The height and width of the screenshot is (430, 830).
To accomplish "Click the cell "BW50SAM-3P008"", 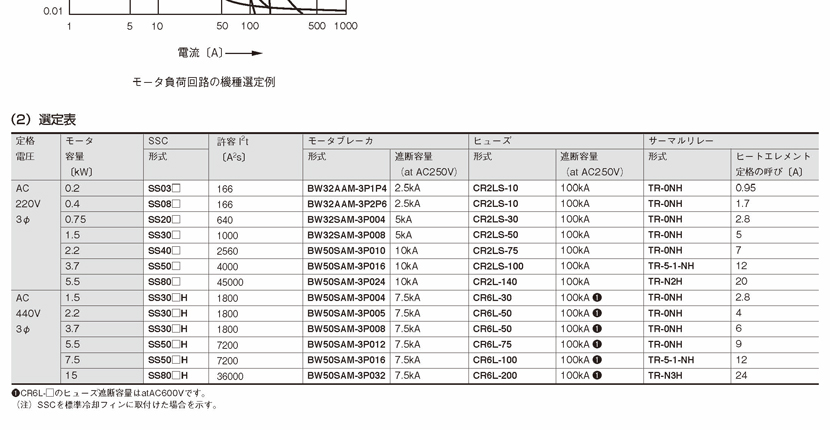I will tap(346, 329).
